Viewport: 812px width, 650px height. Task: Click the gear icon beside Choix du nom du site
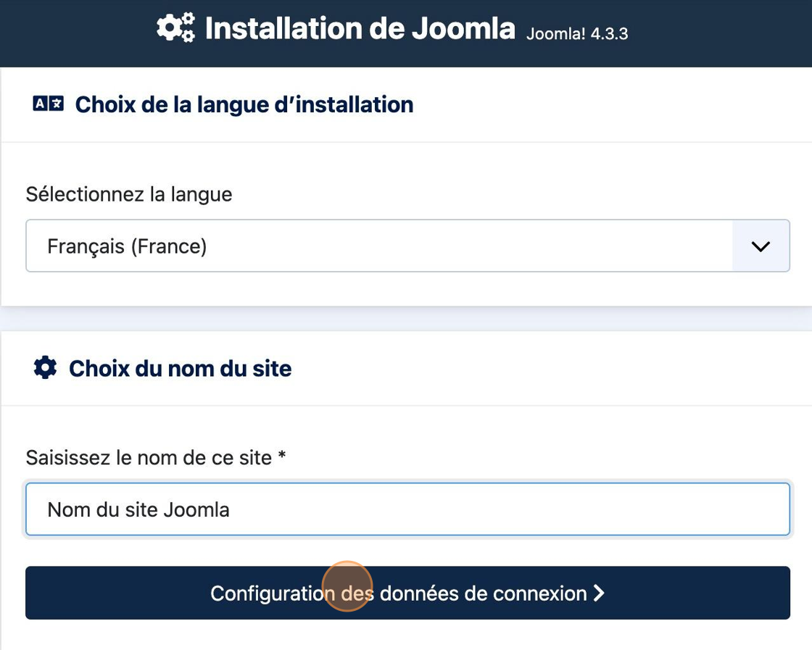[x=45, y=368]
